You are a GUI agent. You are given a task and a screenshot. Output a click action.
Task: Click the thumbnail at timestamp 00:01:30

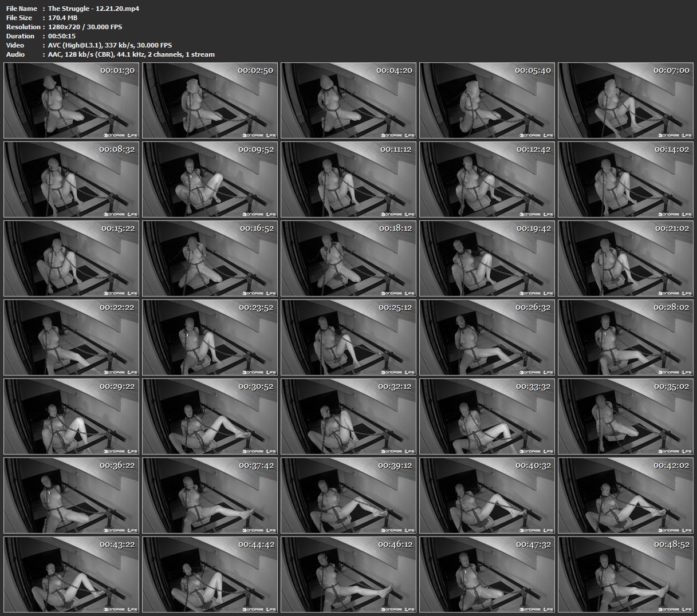(x=71, y=100)
